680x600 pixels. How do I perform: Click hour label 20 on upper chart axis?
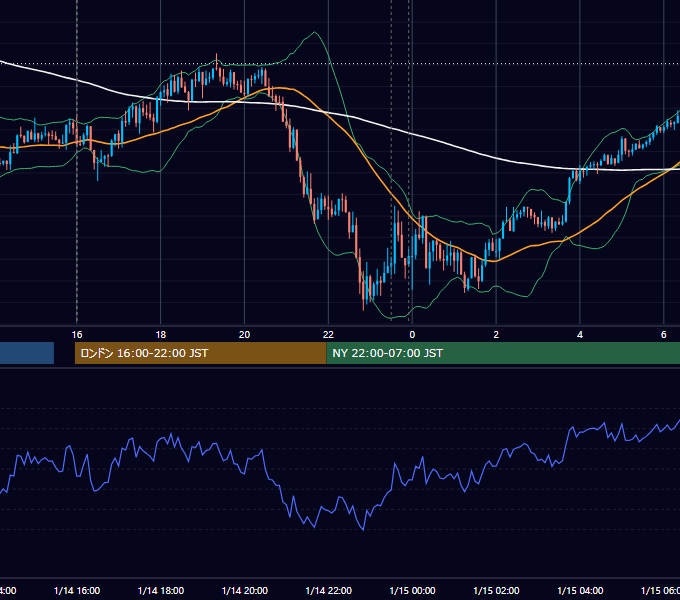click(x=245, y=335)
